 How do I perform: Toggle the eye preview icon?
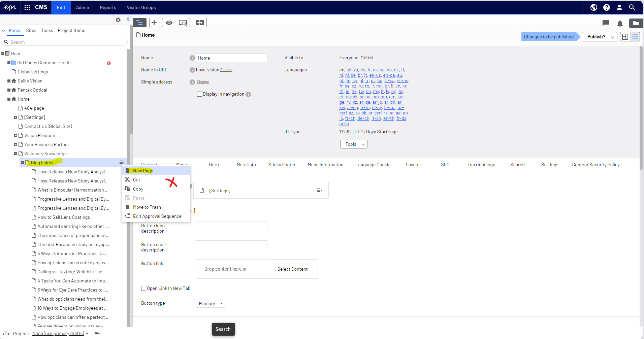169,23
